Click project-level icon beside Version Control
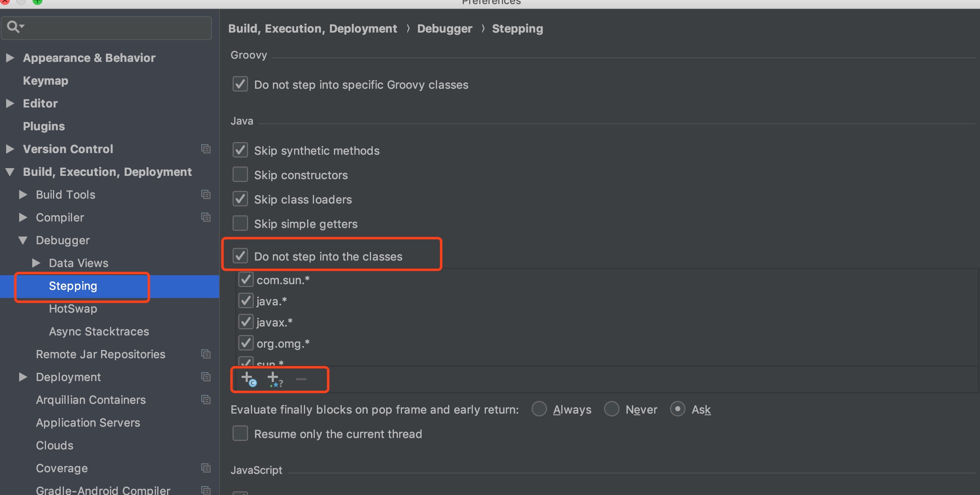This screenshot has width=980, height=495. coord(206,149)
